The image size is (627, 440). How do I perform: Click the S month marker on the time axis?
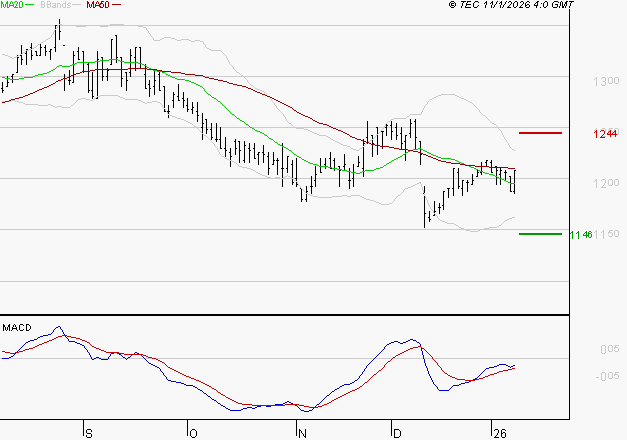(89, 434)
